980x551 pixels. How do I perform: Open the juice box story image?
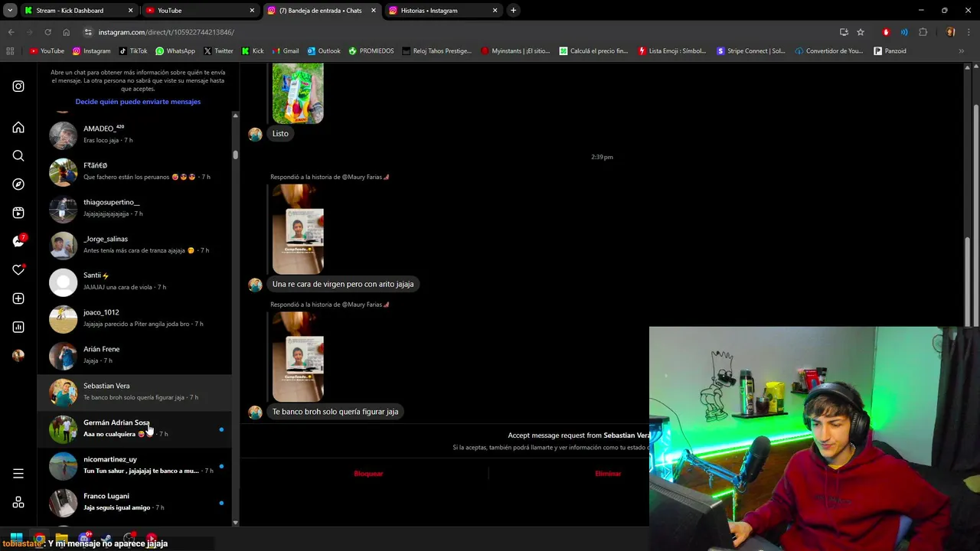pos(298,93)
